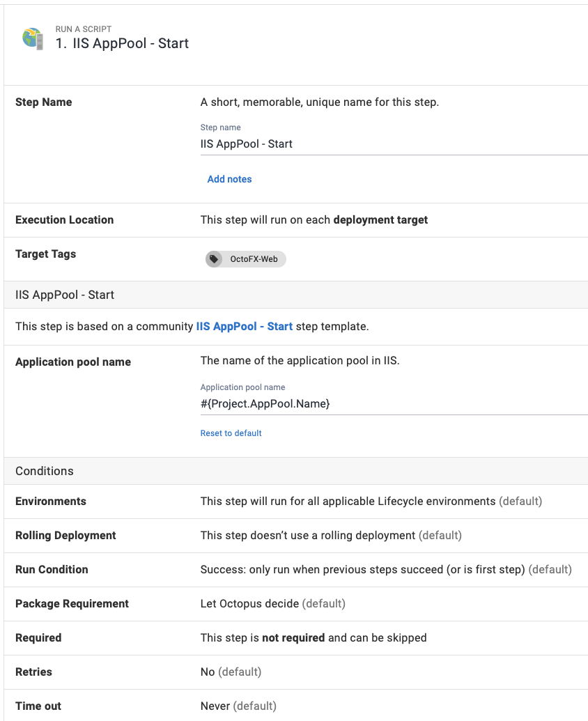Click 'No (default)' retries value
Viewport: 588px width, 721px height.
231,672
